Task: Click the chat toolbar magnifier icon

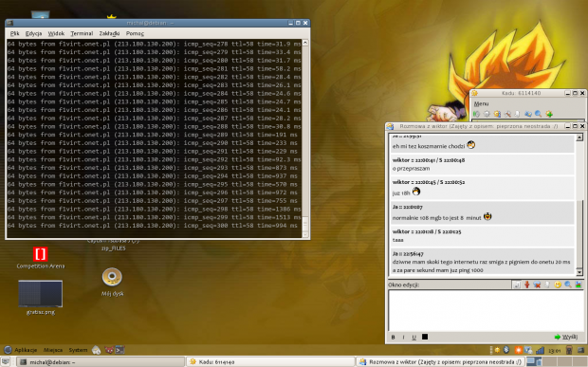Action: 568,284
